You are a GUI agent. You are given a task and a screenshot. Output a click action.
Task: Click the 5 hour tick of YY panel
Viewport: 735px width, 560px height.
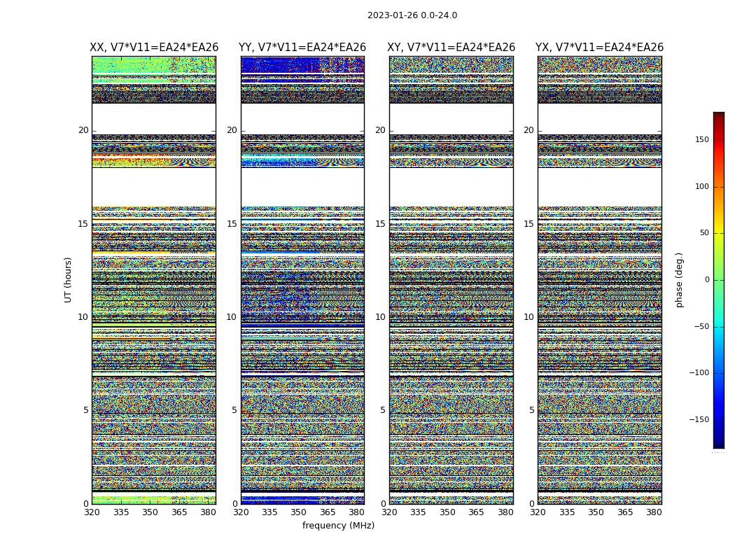point(234,410)
